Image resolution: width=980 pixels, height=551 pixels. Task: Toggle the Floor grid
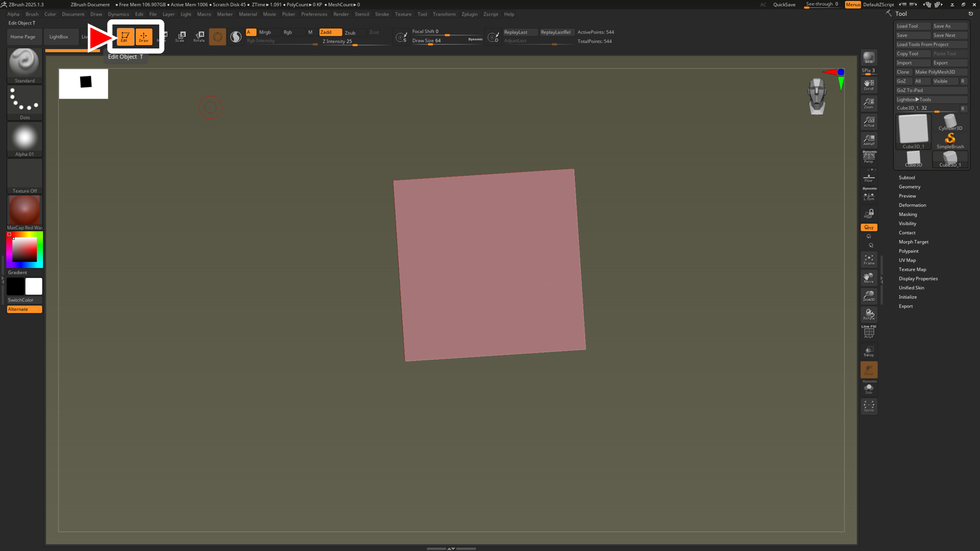point(869,177)
